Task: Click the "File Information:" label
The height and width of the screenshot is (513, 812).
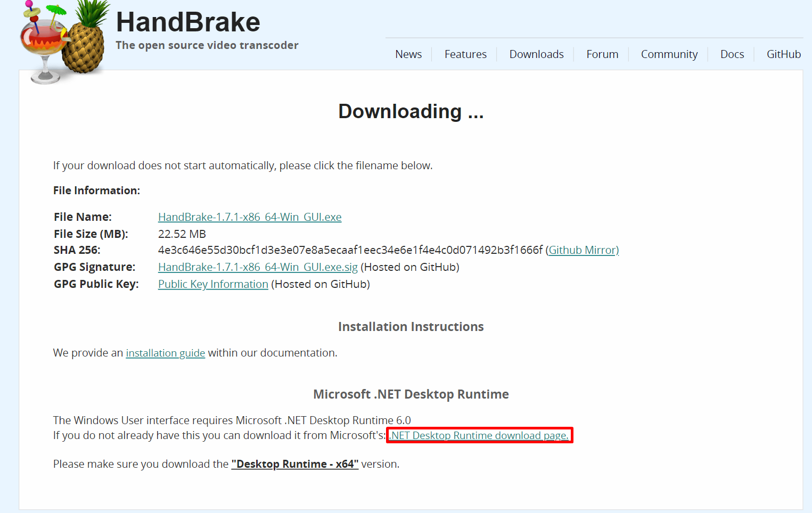Action: (x=97, y=191)
